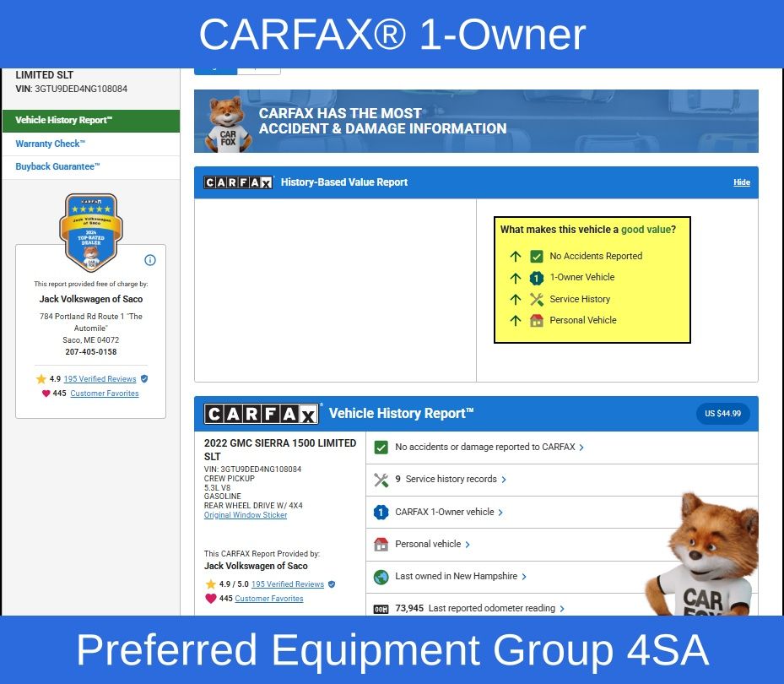Image resolution: width=784 pixels, height=684 pixels.
Task: Expand the CARFAX 1-Owner vehicle row
Action: [x=449, y=512]
